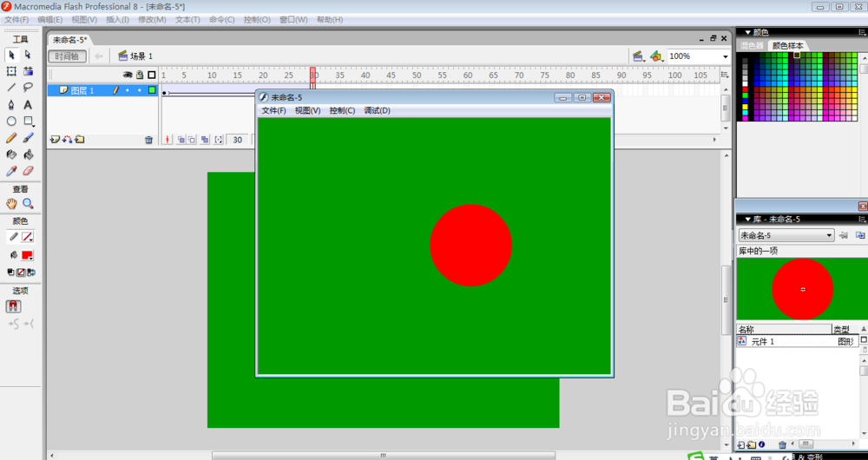Toggle outline square for 图层 1

152,90
